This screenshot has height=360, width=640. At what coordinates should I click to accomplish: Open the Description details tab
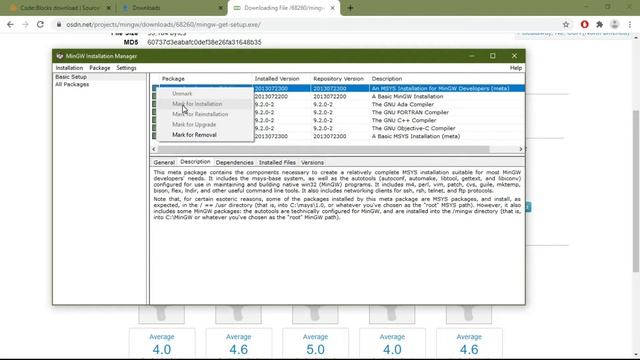195,162
